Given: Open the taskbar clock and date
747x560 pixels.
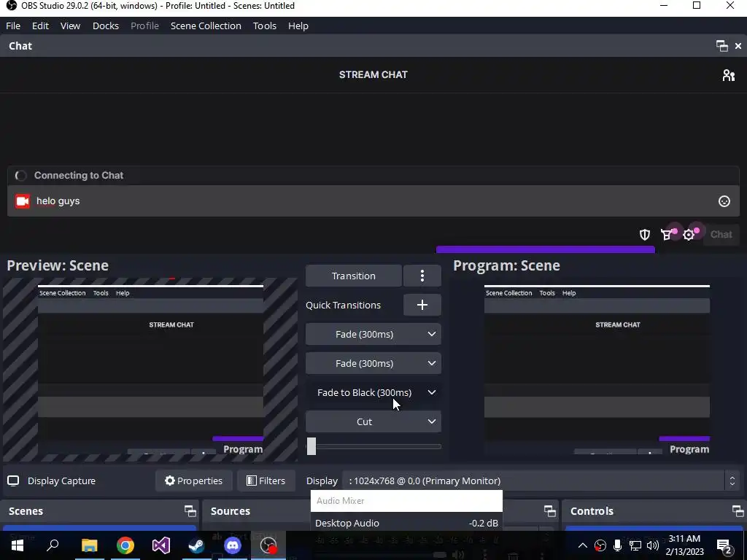Looking at the screenshot, I should click(x=684, y=545).
